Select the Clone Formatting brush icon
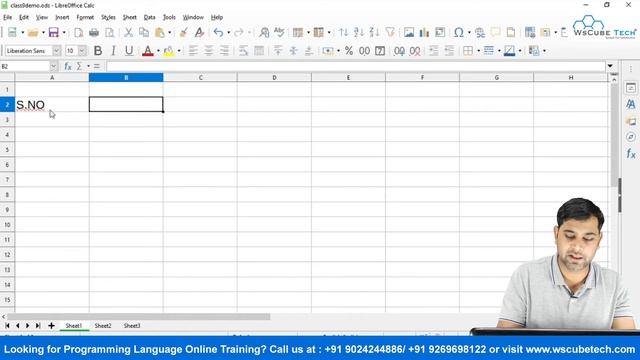This screenshot has width=640, height=360. coord(183,32)
